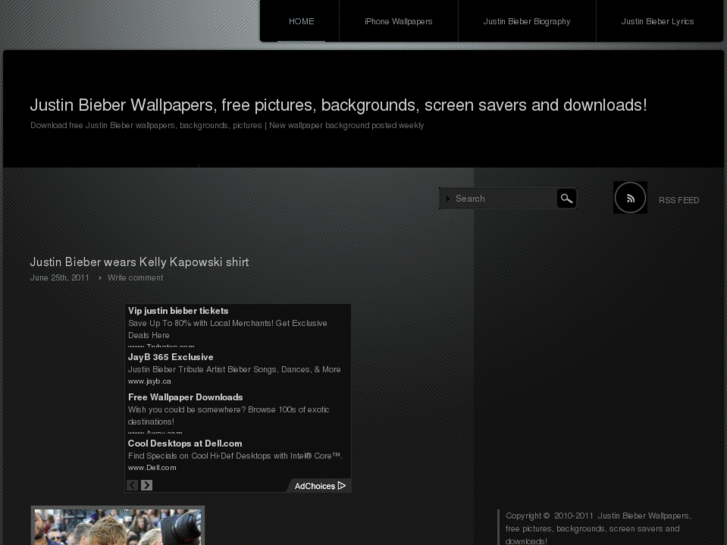727x545 pixels.
Task: Click the Write comment link
Action: pyautogui.click(x=135, y=278)
